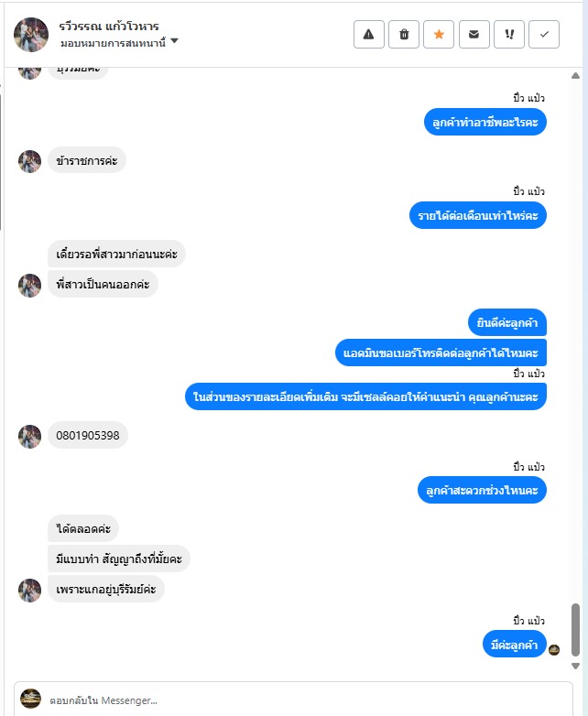The height and width of the screenshot is (716, 588).
Task: Open the assign conversation dropdown arrow
Action: (174, 41)
